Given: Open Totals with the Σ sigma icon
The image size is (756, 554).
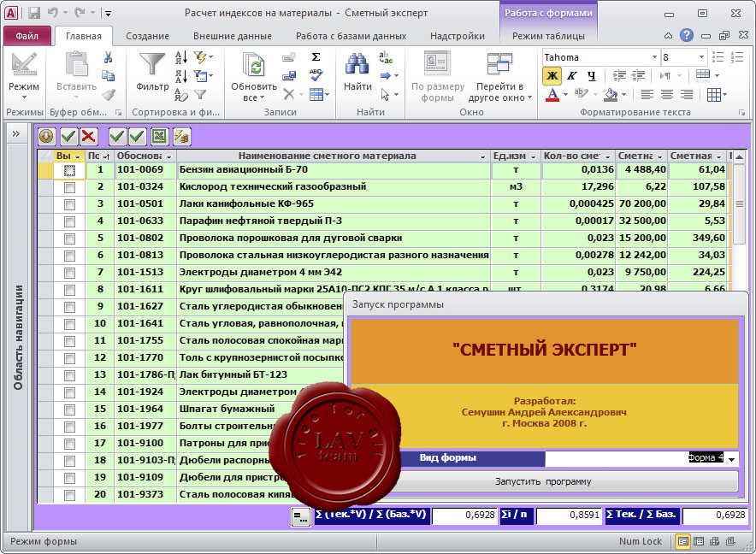Looking at the screenshot, I should coord(316,57).
